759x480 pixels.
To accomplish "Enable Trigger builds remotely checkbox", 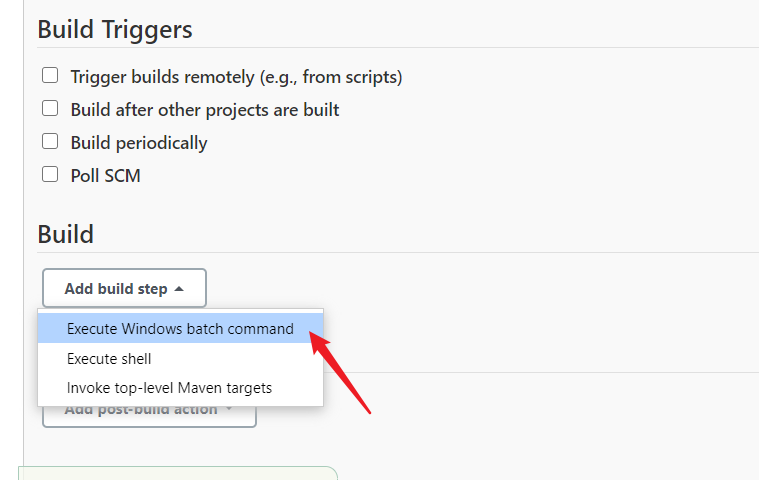I will click(x=50, y=75).
